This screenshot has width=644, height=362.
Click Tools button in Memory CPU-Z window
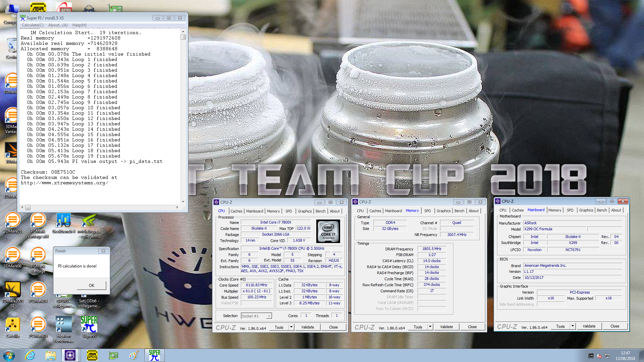tap(418, 327)
